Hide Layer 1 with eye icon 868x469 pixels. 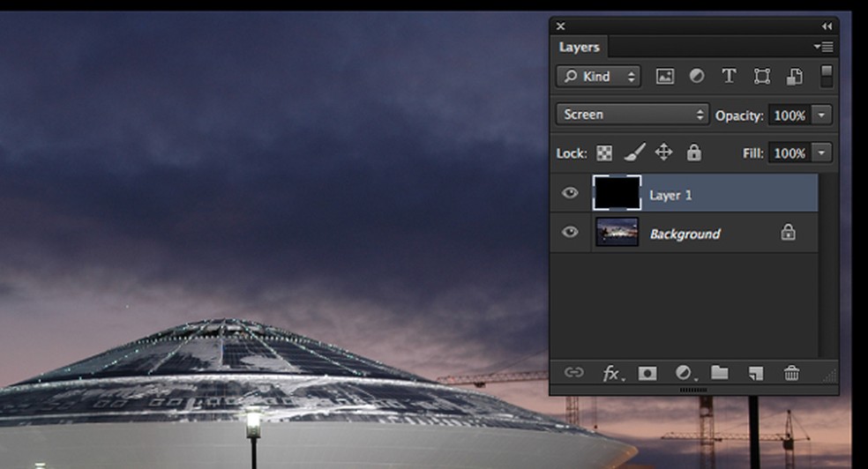point(570,192)
